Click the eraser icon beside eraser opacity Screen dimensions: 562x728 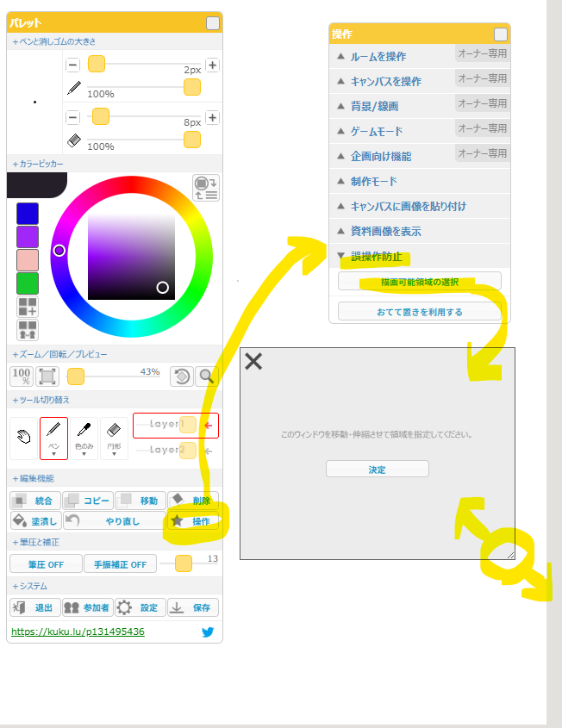(74, 140)
